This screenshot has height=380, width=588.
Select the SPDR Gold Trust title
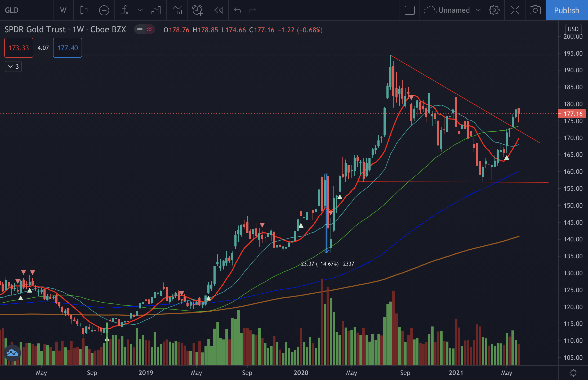pos(35,29)
